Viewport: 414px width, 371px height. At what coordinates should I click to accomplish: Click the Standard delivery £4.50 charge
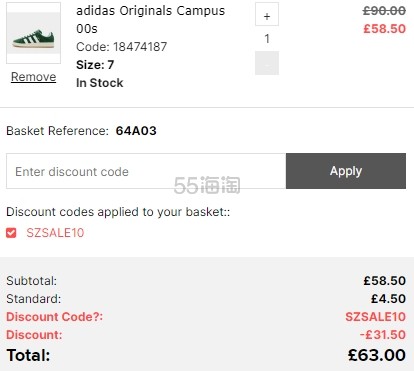pos(388,299)
